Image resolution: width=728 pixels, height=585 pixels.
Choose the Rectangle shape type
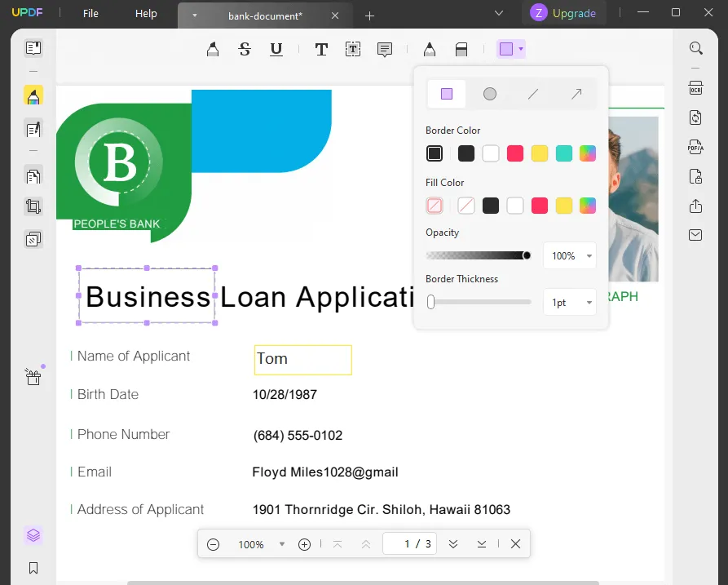(x=447, y=94)
